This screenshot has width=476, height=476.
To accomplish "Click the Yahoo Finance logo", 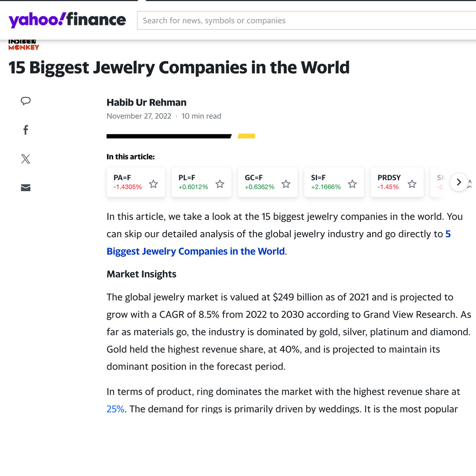I will pos(67,19).
